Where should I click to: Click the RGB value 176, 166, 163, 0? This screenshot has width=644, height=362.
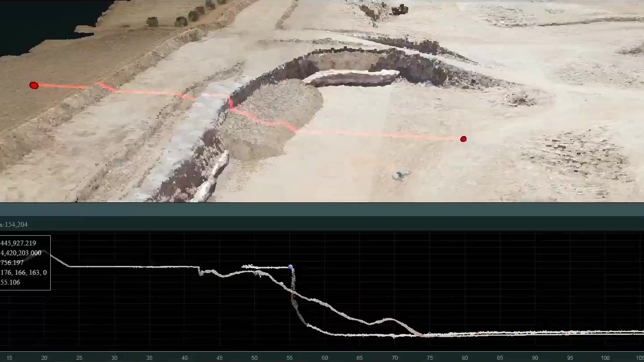(x=24, y=273)
